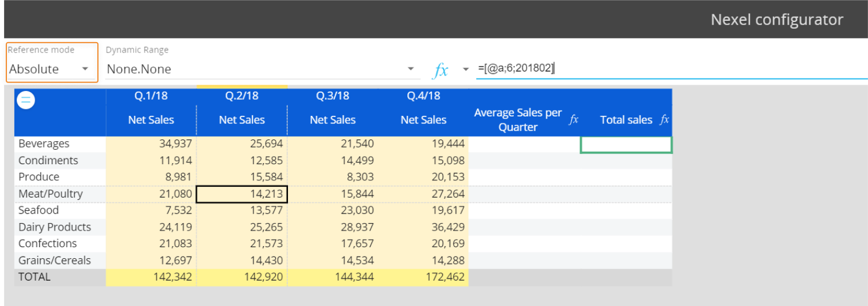The image size is (868, 306).
Task: Click fx icon on Total sales column
Action: 665,120
